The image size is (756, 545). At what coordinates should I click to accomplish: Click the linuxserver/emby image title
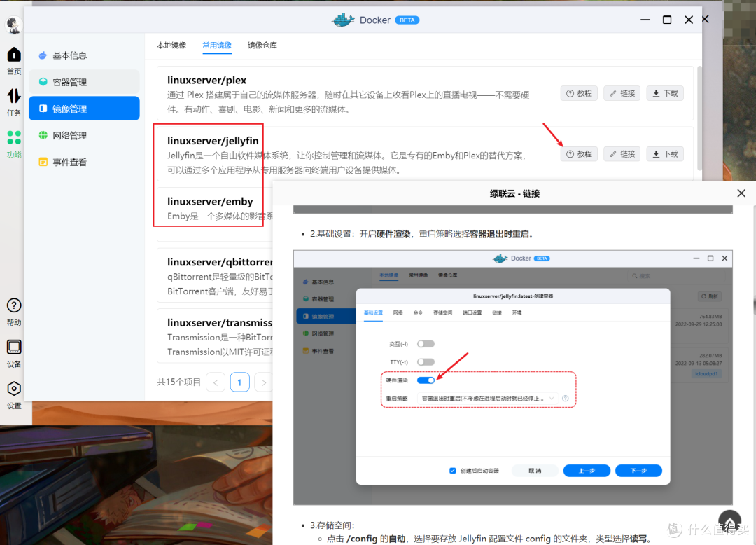pos(210,202)
